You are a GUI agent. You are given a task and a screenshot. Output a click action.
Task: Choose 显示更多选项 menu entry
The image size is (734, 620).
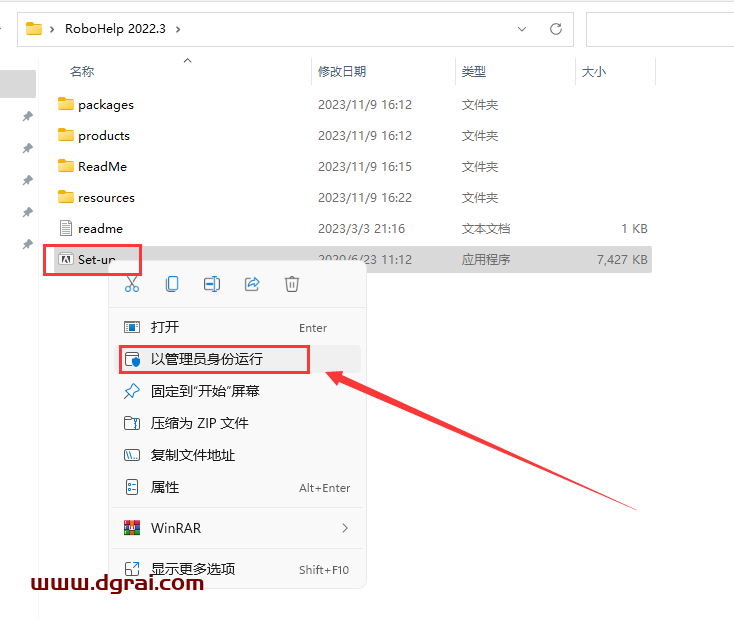[x=237, y=569]
